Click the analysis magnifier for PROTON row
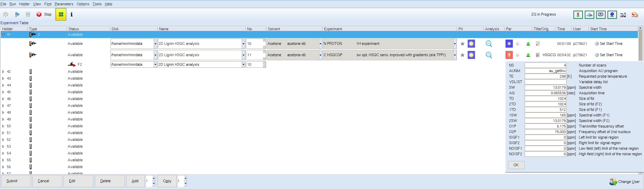The height and width of the screenshot is (189, 644). 489,44
